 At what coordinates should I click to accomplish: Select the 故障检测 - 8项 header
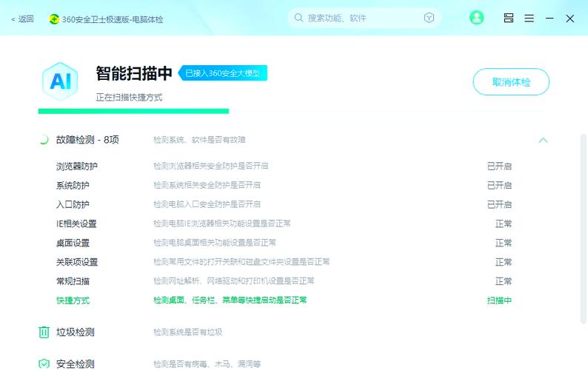(87, 140)
